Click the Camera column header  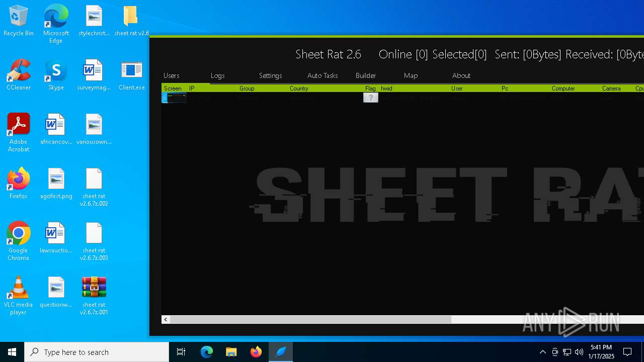(x=617, y=88)
